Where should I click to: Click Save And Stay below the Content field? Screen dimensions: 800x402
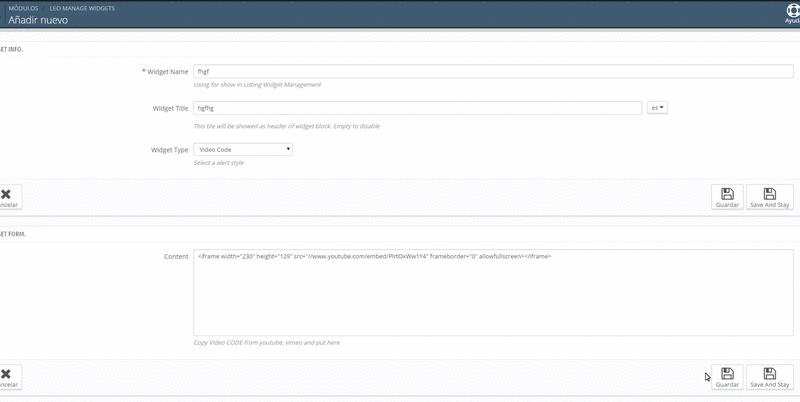(x=769, y=377)
